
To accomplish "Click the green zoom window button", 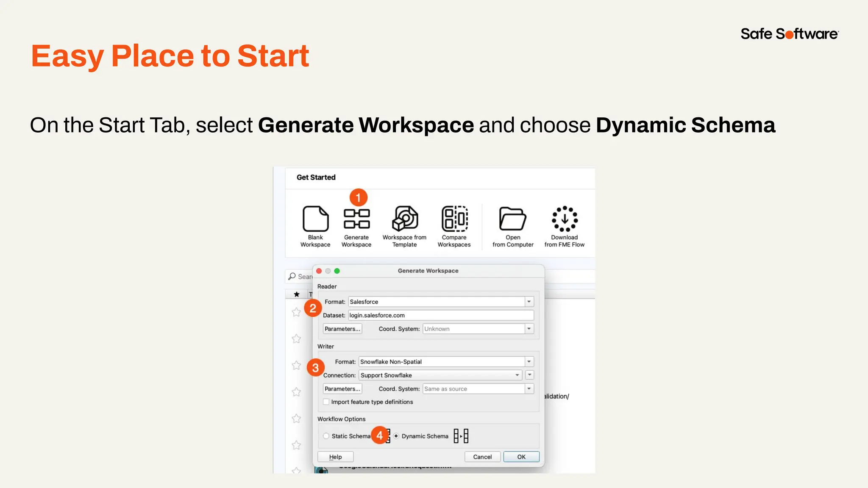I will coord(337,271).
